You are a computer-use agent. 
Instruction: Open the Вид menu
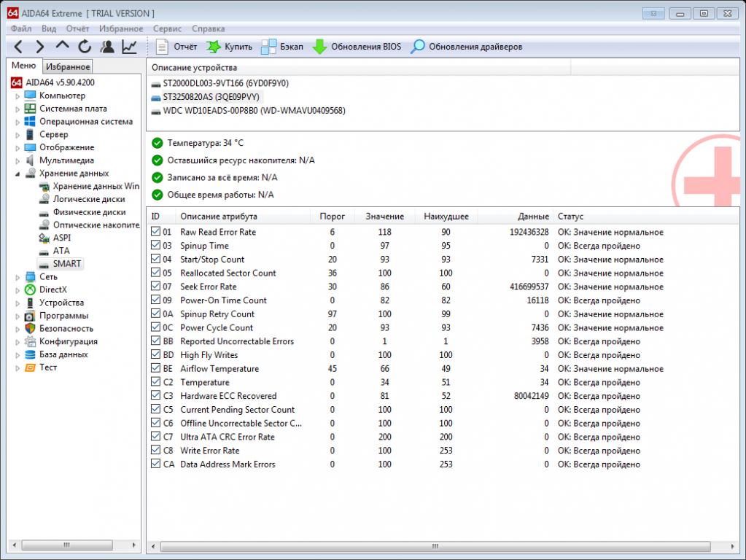[x=49, y=28]
